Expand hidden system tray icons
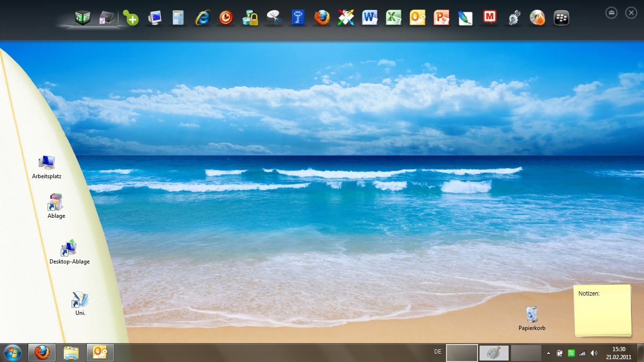644x362 pixels. (x=548, y=352)
